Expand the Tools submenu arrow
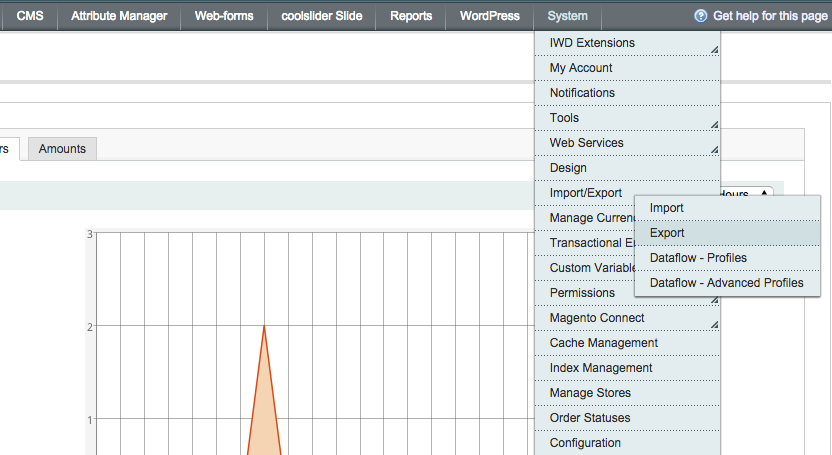832x455 pixels. [x=715, y=125]
